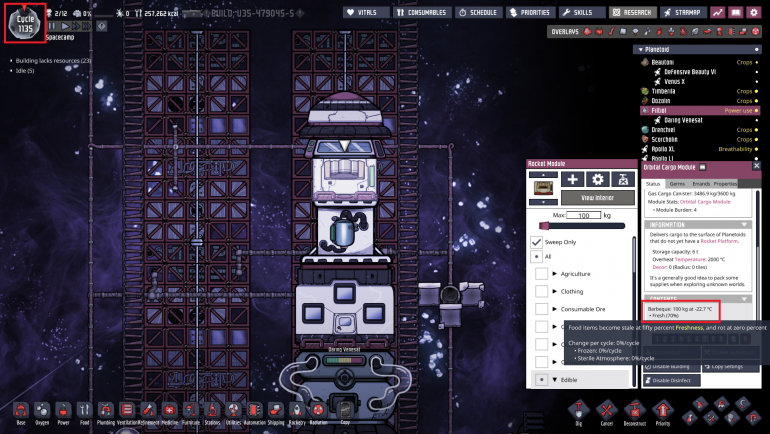Image resolution: width=770 pixels, height=434 pixels.
Task: Open the Base build category
Action: click(21, 410)
